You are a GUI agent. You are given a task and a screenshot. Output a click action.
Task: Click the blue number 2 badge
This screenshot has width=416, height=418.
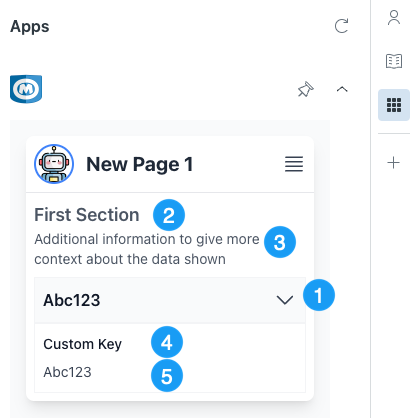click(169, 215)
